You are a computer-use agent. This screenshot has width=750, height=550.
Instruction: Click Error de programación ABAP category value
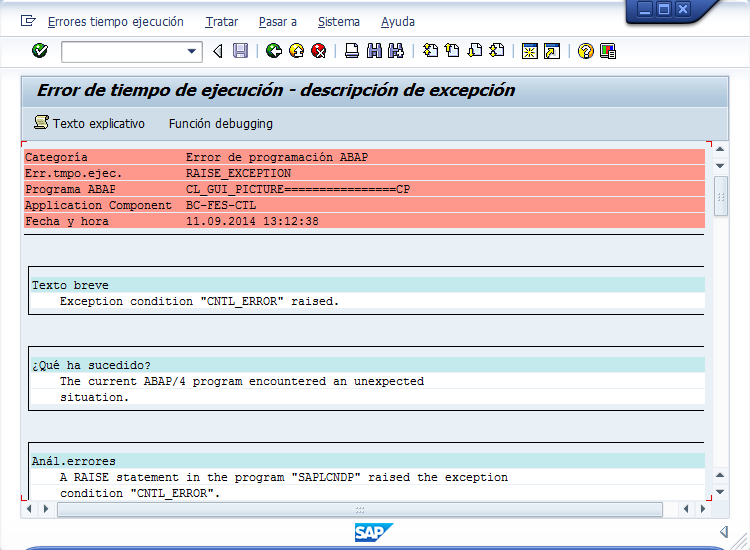[x=277, y=157]
